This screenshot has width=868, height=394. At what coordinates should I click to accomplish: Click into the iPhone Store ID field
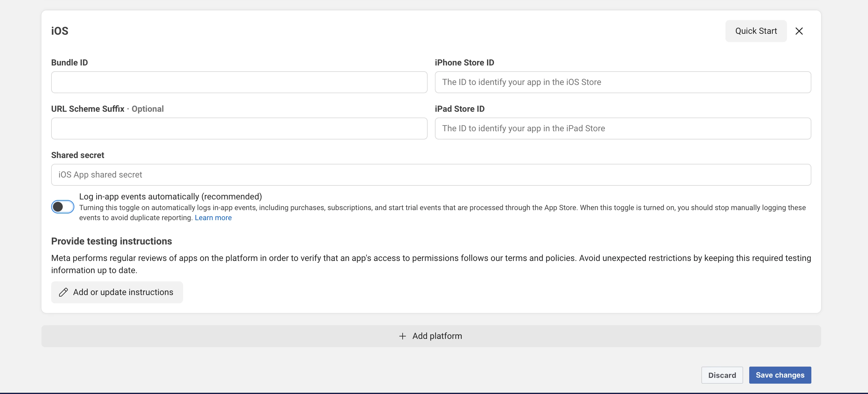[622, 82]
